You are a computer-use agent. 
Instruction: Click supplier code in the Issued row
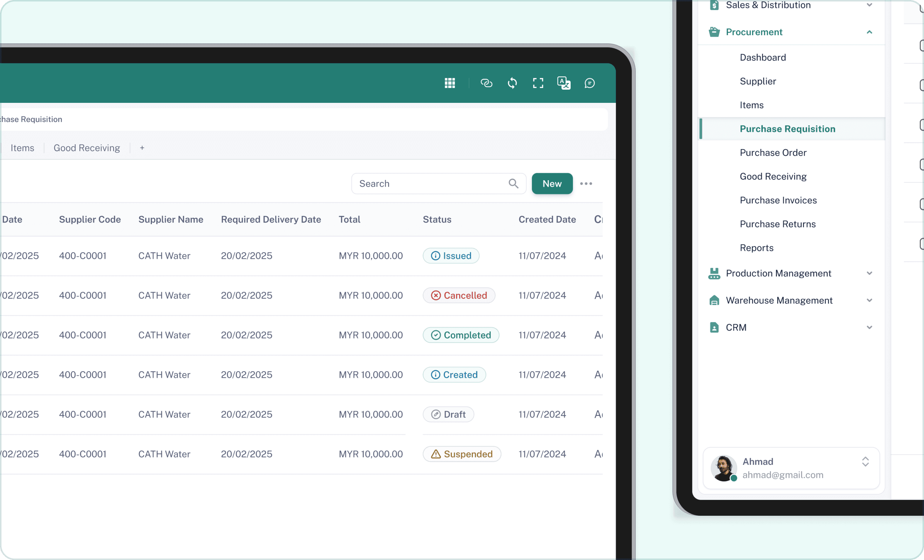coord(82,256)
